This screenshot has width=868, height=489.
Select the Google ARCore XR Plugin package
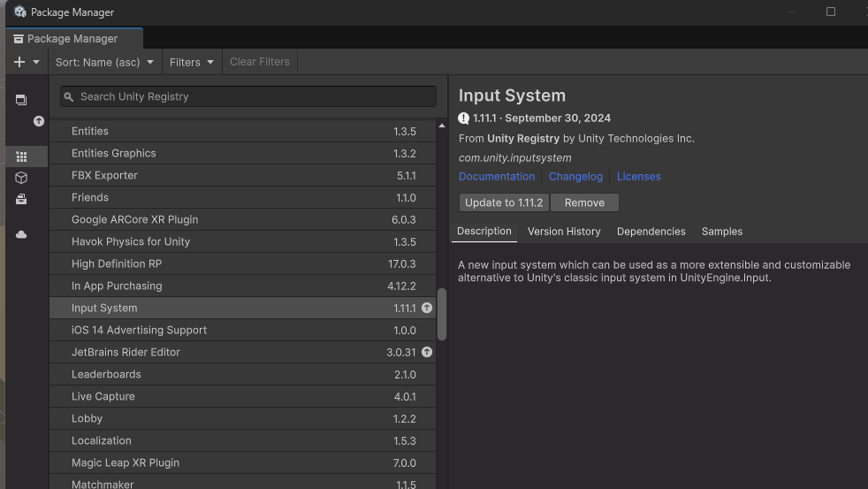tap(242, 220)
